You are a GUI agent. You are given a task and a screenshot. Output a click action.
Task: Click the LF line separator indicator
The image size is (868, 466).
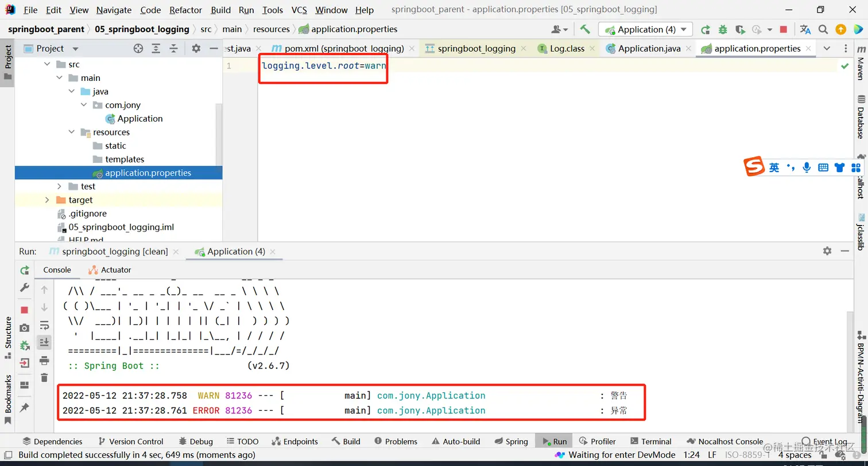(x=712, y=455)
